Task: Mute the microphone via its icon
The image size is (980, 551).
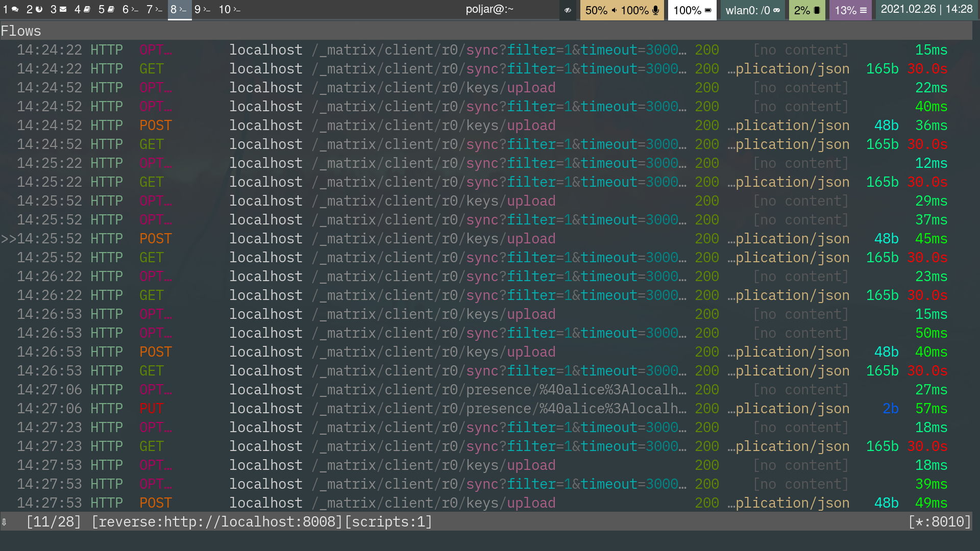Action: click(656, 10)
